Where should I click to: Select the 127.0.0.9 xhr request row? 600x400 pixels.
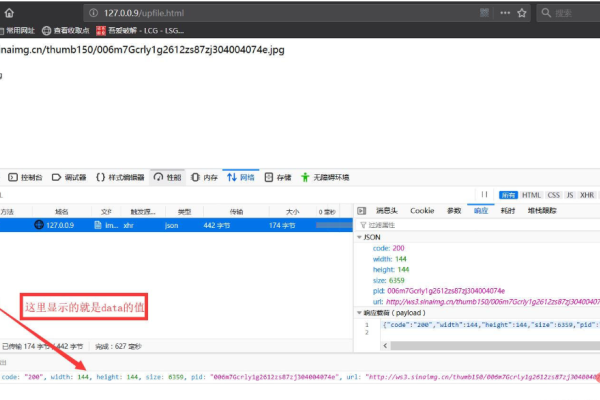150,225
